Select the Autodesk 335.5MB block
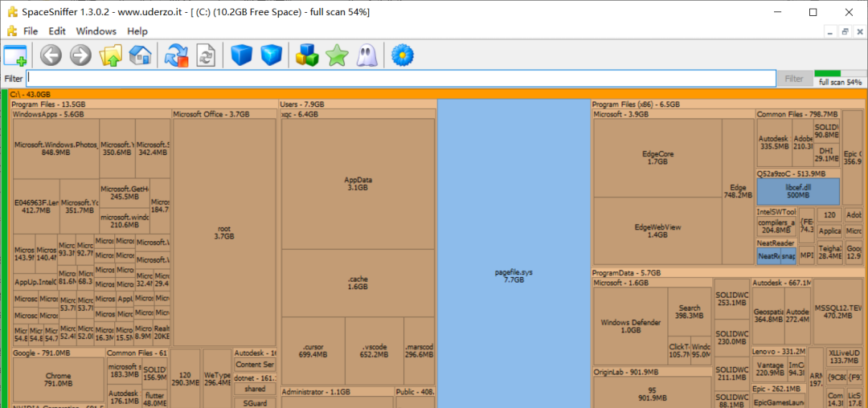Viewport: 868px width, 408px height. tap(774, 143)
